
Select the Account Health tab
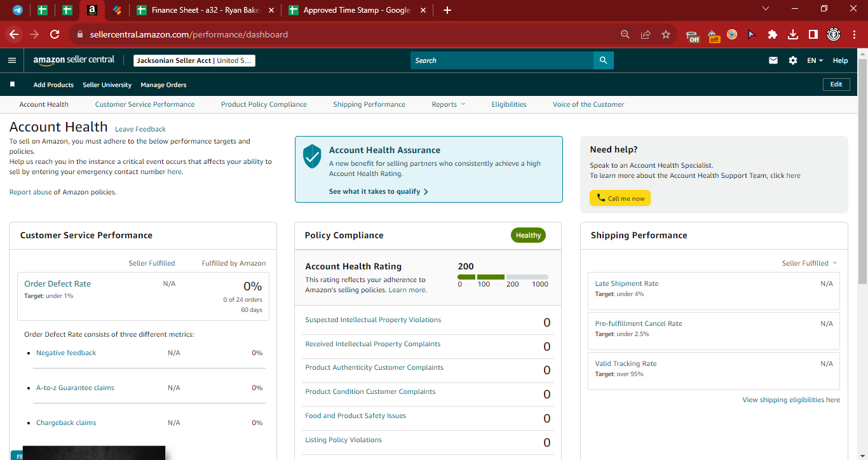pos(44,104)
